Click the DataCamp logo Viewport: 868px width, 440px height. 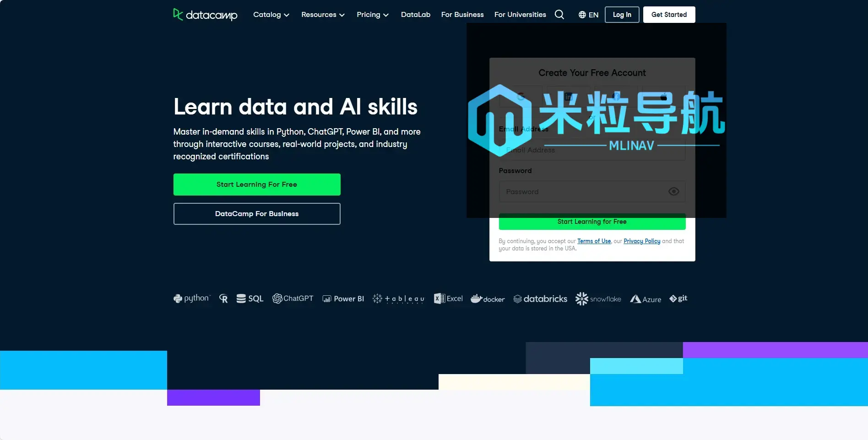[x=205, y=14]
